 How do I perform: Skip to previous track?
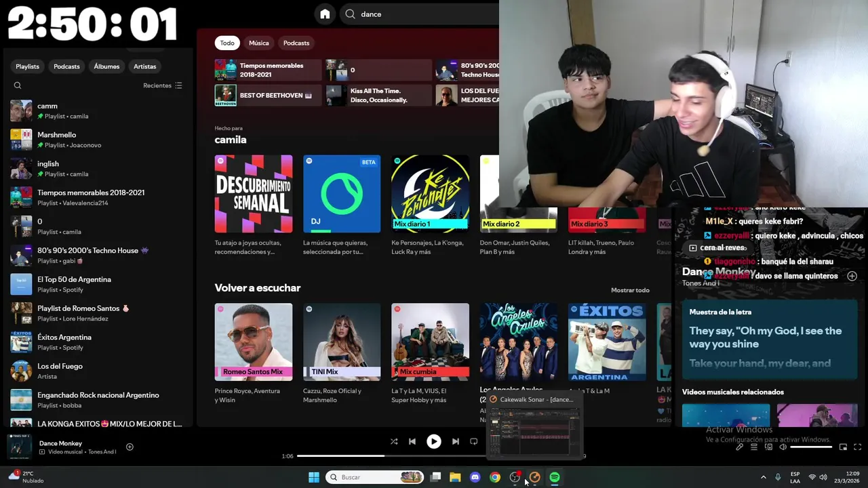pyautogui.click(x=412, y=441)
